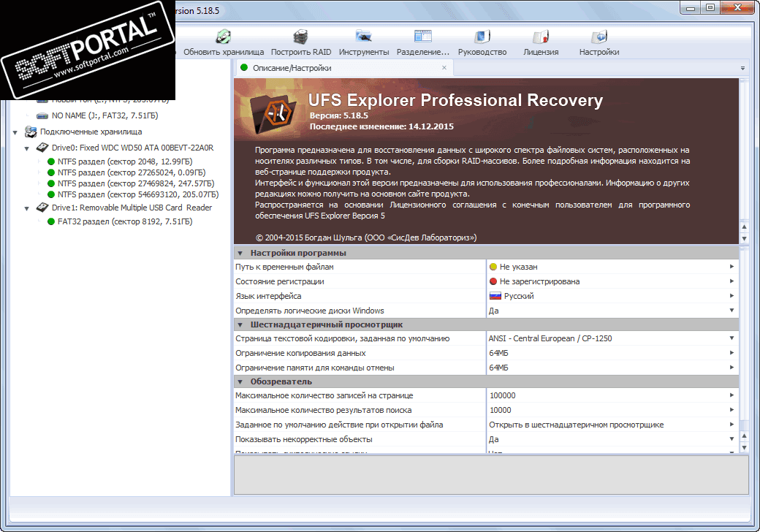Open dropdown for Определять логические диски Windows
The height and width of the screenshot is (532, 760).
(x=732, y=311)
